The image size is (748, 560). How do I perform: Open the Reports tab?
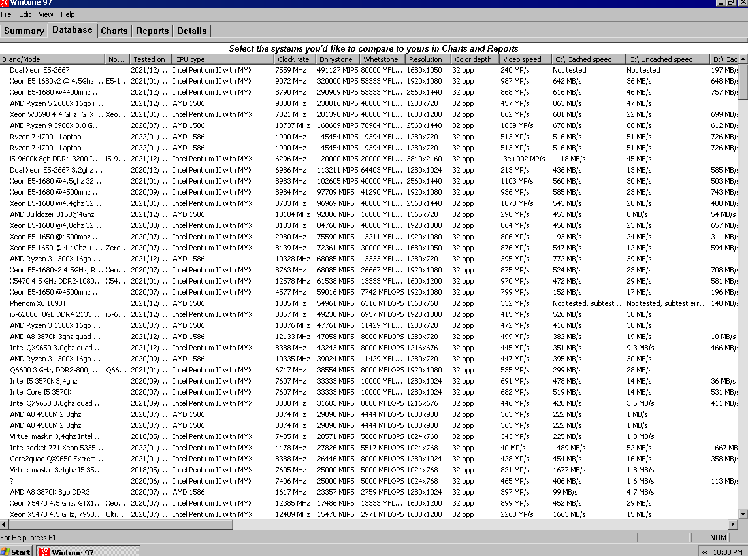[152, 31]
